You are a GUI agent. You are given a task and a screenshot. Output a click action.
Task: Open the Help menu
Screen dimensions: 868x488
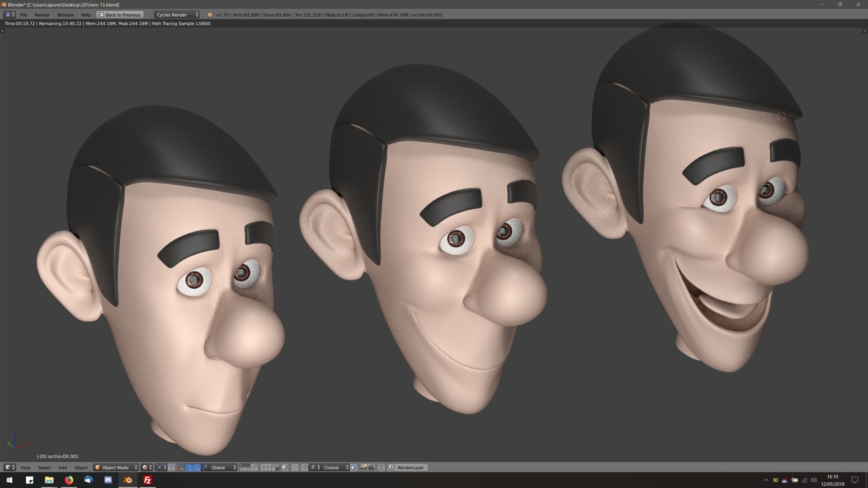coord(86,15)
